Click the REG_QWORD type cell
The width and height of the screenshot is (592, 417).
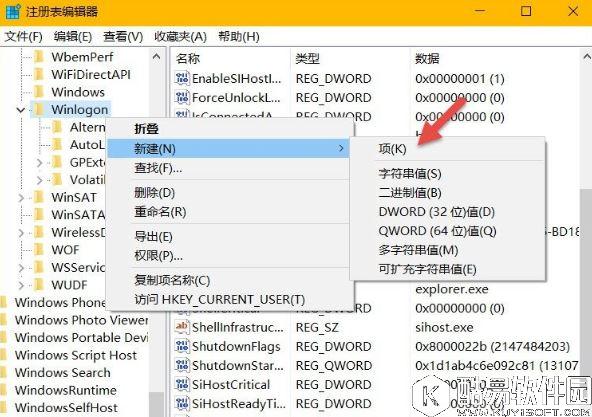pyautogui.click(x=334, y=366)
